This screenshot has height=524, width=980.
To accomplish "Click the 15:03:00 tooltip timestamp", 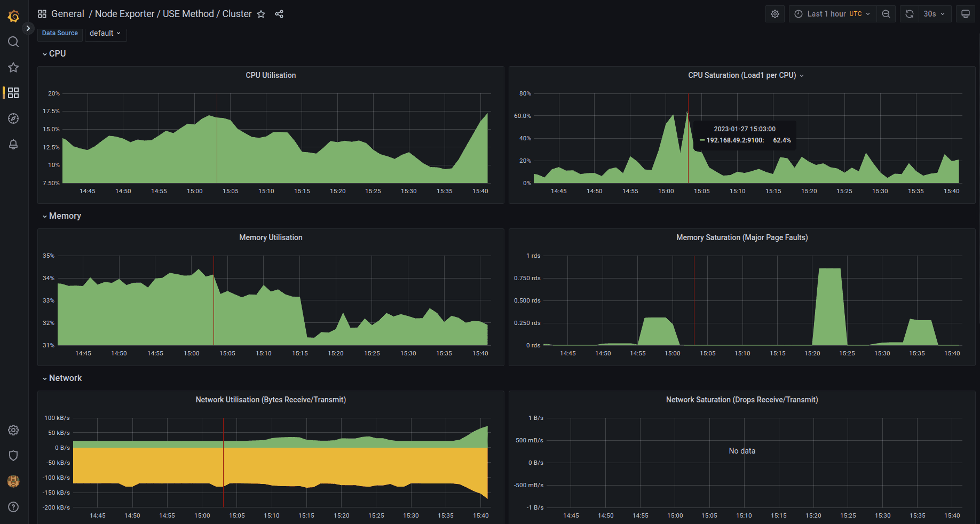I will (x=745, y=129).
